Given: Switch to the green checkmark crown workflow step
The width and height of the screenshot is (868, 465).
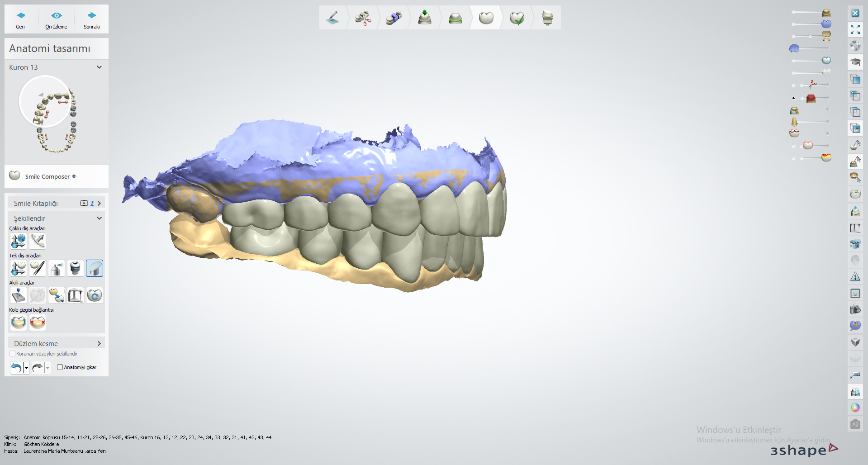Looking at the screenshot, I should coord(517,18).
